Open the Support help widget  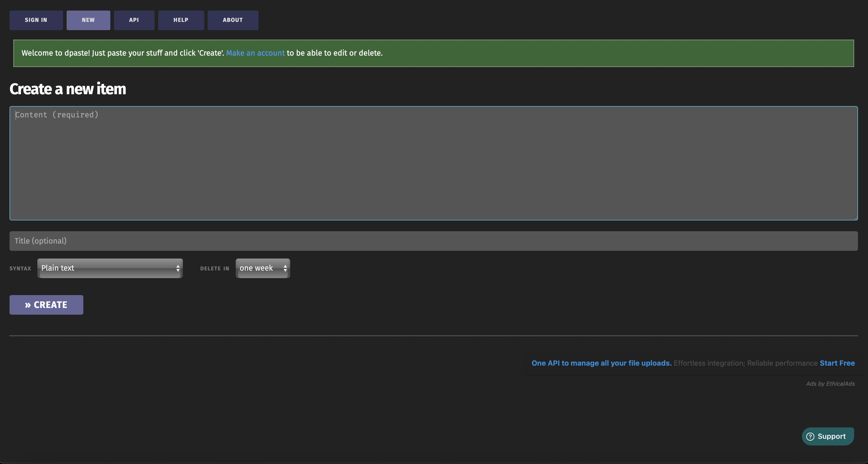(828, 436)
